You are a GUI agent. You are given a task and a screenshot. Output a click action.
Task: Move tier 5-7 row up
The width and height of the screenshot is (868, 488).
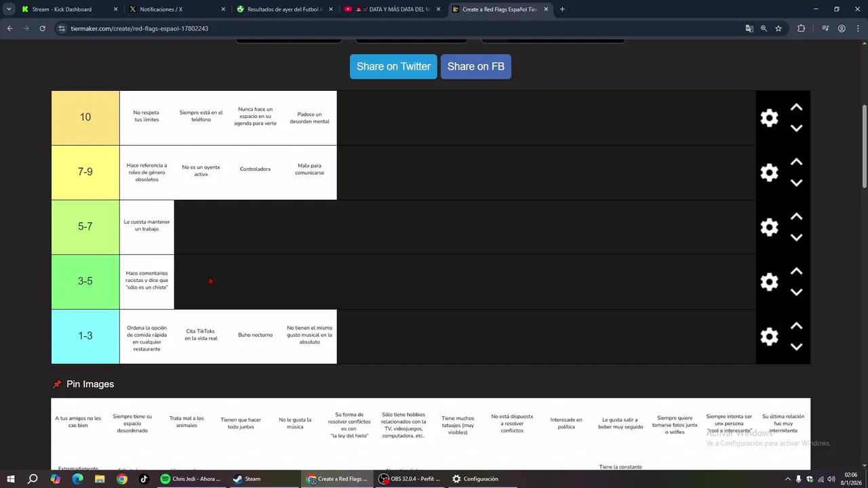796,217
